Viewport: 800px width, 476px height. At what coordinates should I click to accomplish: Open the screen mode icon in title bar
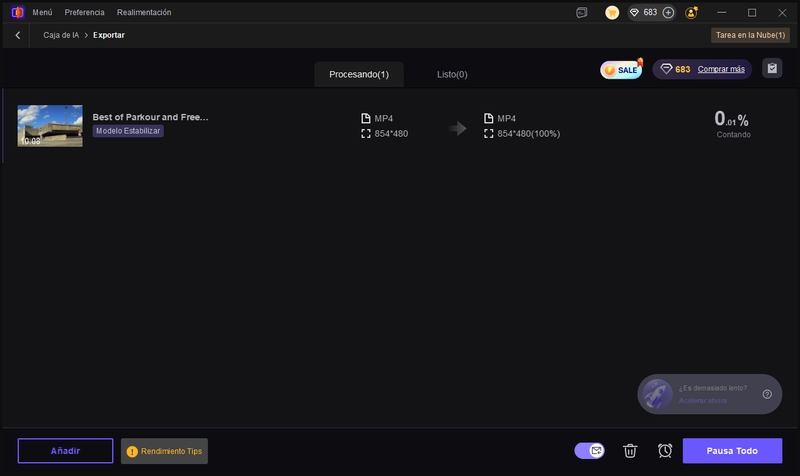[582, 13]
